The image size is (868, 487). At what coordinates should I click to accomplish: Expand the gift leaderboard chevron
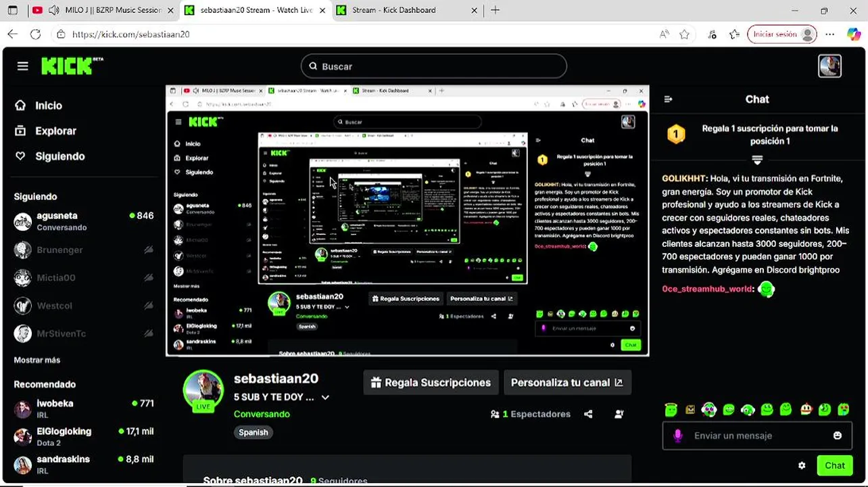[x=757, y=160]
